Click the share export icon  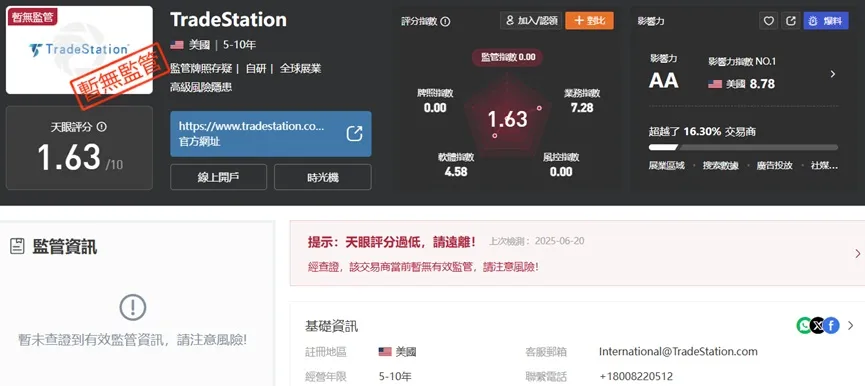(x=791, y=21)
